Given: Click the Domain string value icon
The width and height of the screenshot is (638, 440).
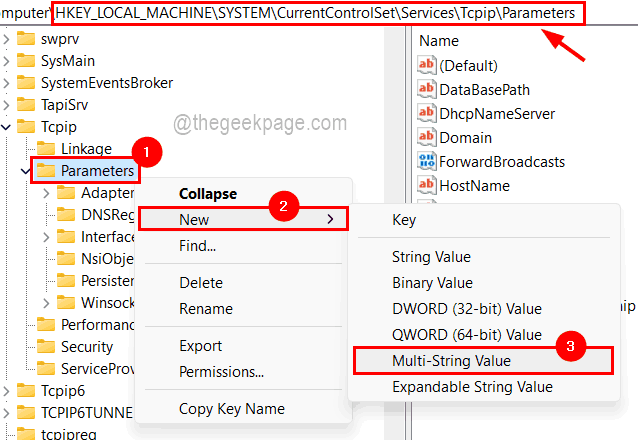Looking at the screenshot, I should point(427,137).
